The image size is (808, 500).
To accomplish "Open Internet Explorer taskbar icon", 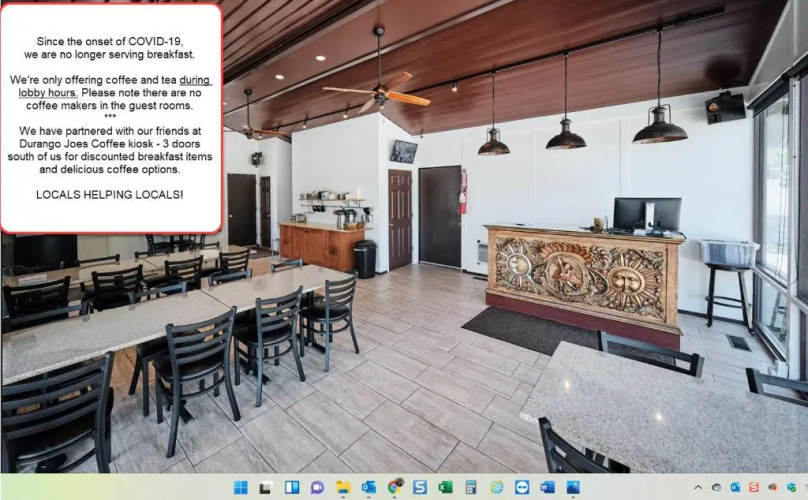I will (497, 487).
